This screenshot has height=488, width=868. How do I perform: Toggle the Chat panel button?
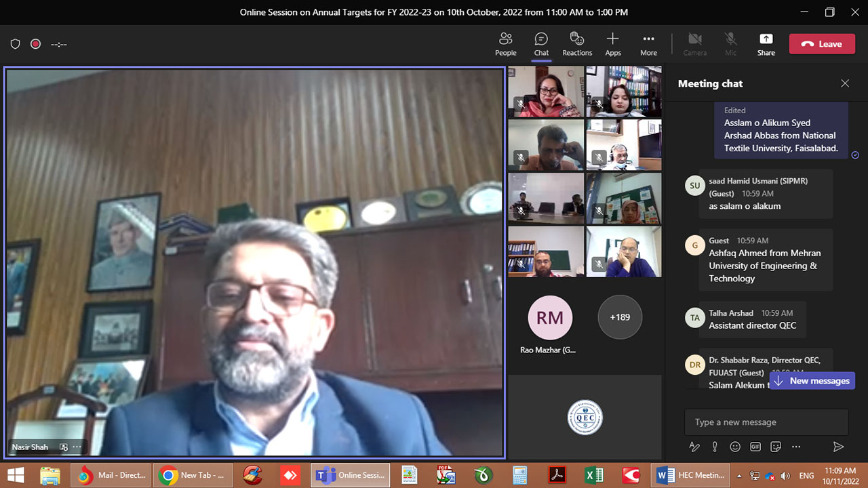[541, 44]
